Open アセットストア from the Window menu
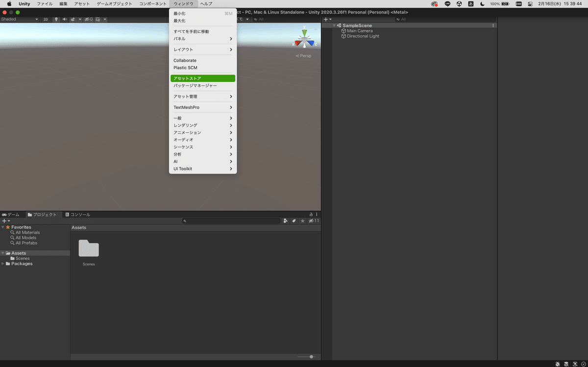Image resolution: width=588 pixels, height=367 pixels. click(203, 78)
